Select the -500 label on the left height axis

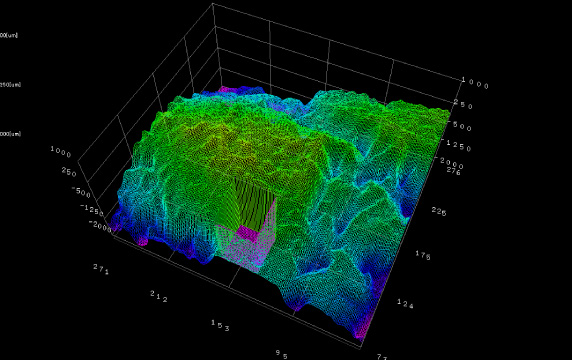(81, 192)
